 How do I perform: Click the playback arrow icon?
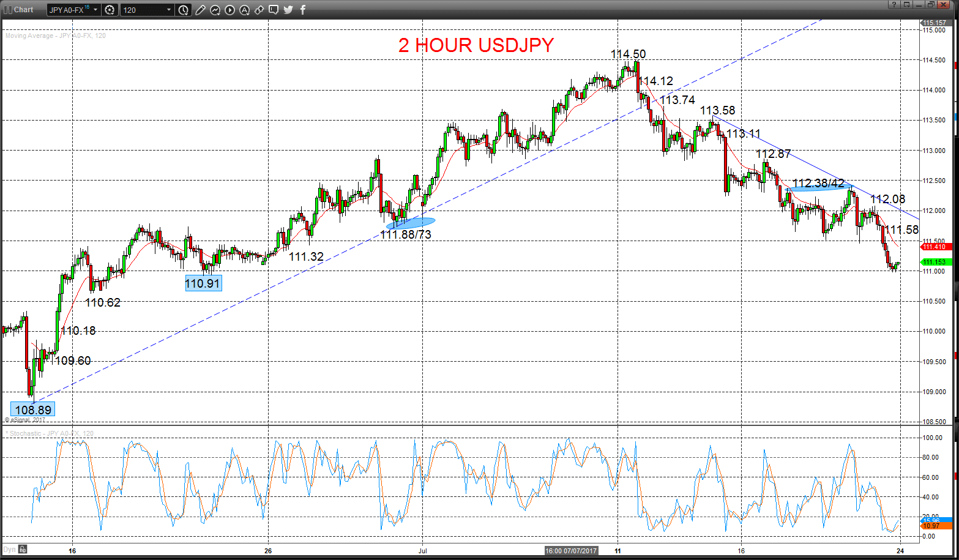click(x=229, y=10)
